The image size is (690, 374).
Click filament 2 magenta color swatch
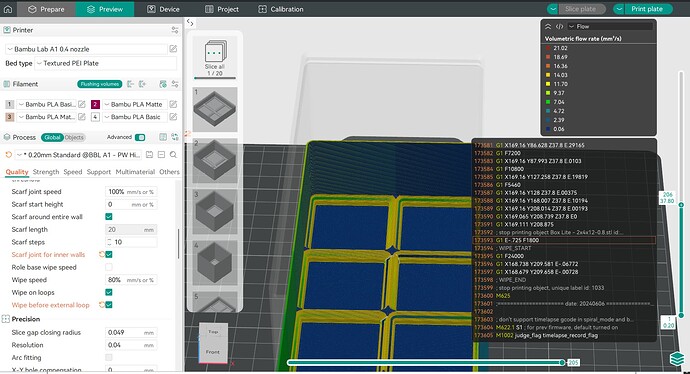[x=95, y=104]
